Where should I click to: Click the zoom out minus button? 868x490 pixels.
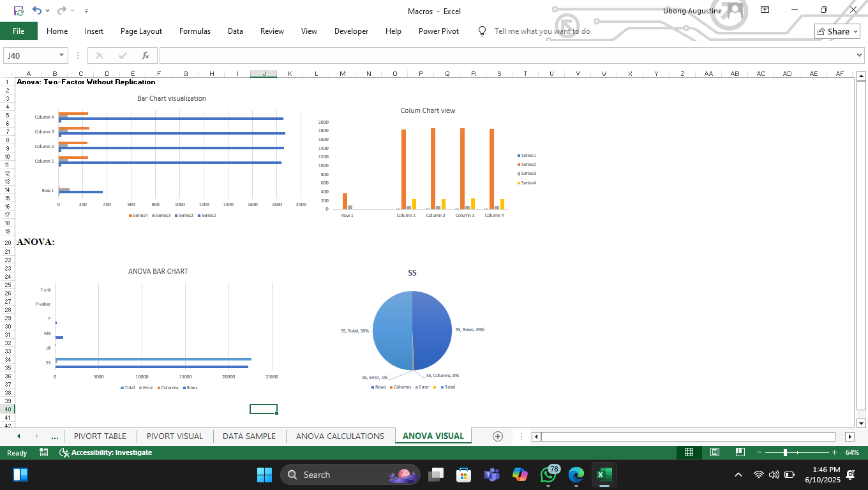tap(759, 452)
